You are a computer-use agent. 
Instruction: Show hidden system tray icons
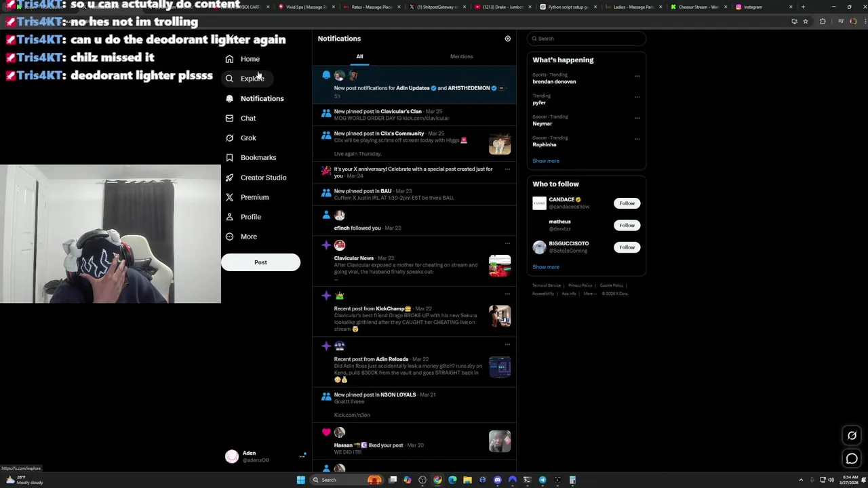click(801, 480)
